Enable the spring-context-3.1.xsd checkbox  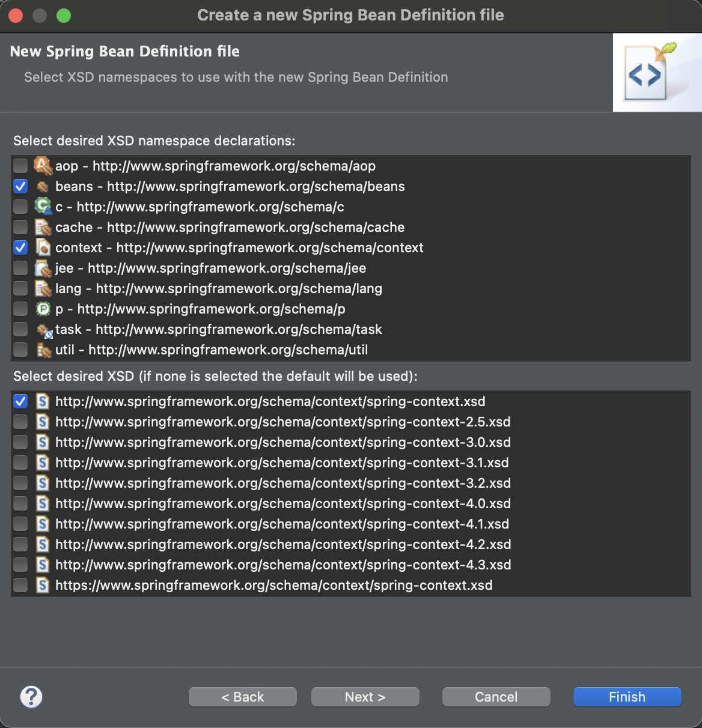[x=20, y=463]
